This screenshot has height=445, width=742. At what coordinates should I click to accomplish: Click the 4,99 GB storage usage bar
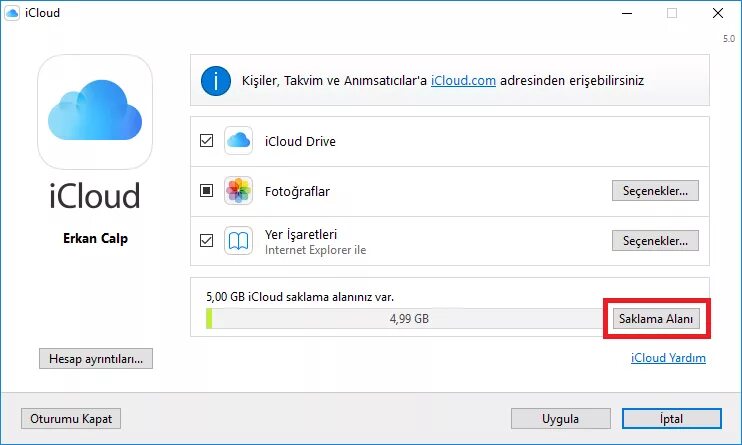(408, 319)
